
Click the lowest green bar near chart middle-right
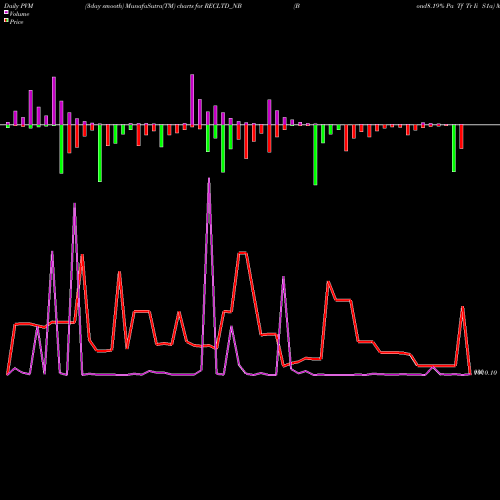(x=315, y=154)
